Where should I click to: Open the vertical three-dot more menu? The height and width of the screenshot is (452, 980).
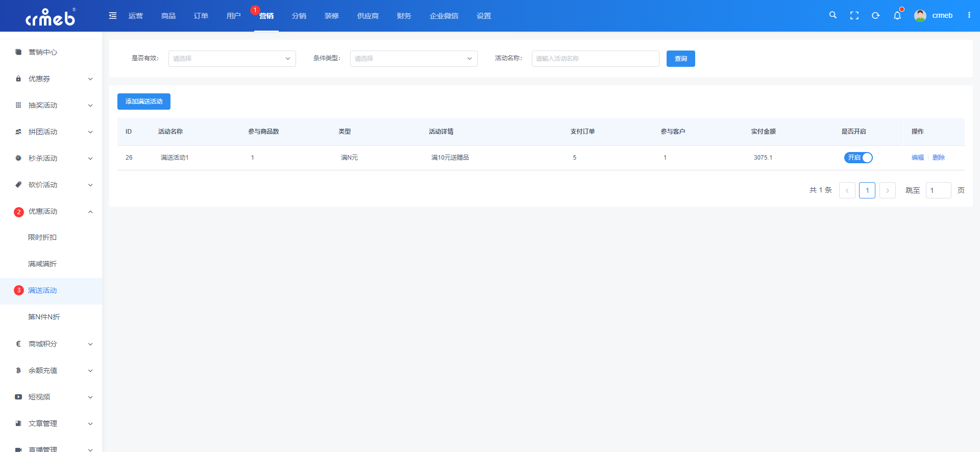tap(969, 15)
